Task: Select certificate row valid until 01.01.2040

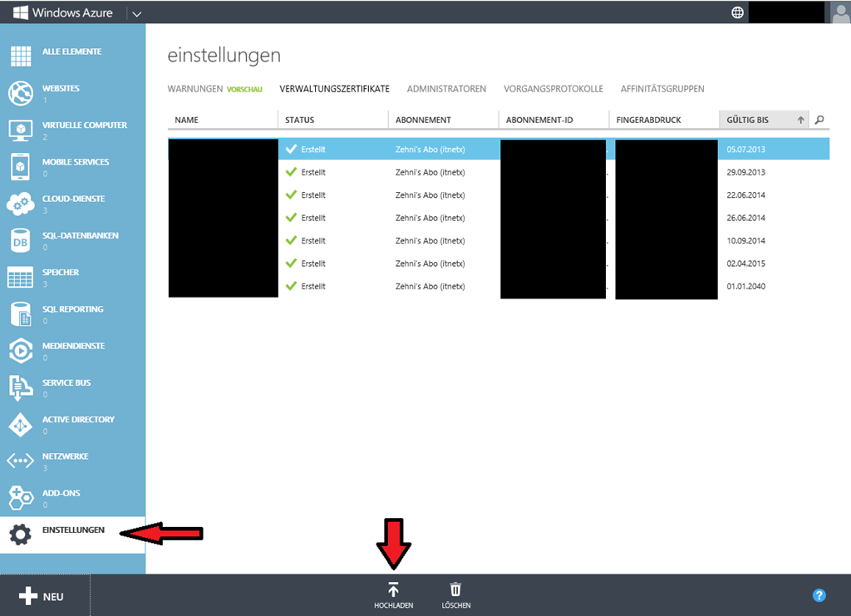Action: 499,286
